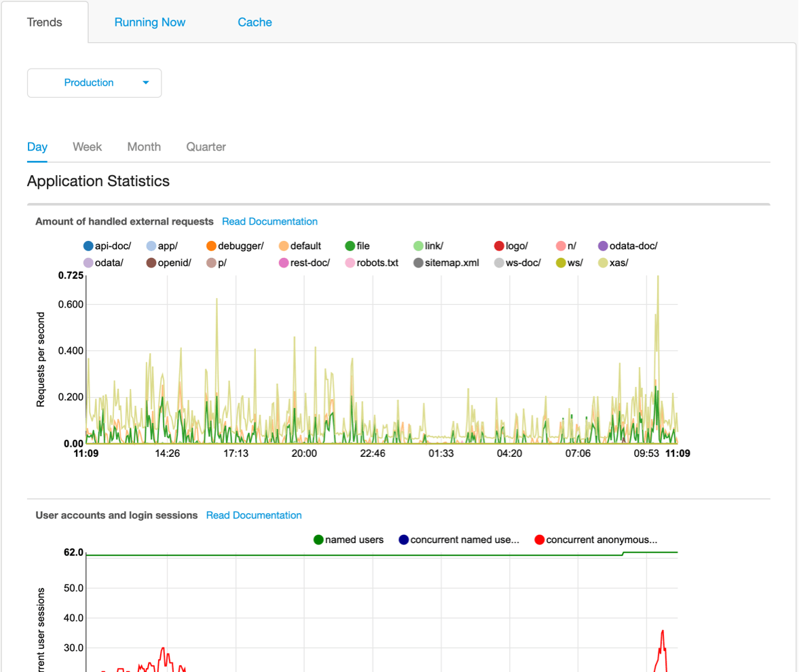Open Read Documentation for user accounts
The width and height of the screenshot is (799, 672).
[254, 516]
